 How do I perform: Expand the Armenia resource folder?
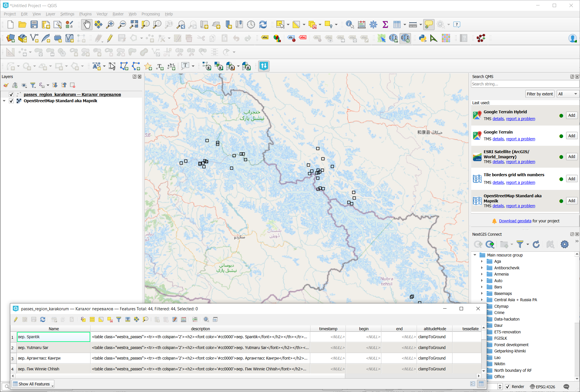pyautogui.click(x=482, y=274)
